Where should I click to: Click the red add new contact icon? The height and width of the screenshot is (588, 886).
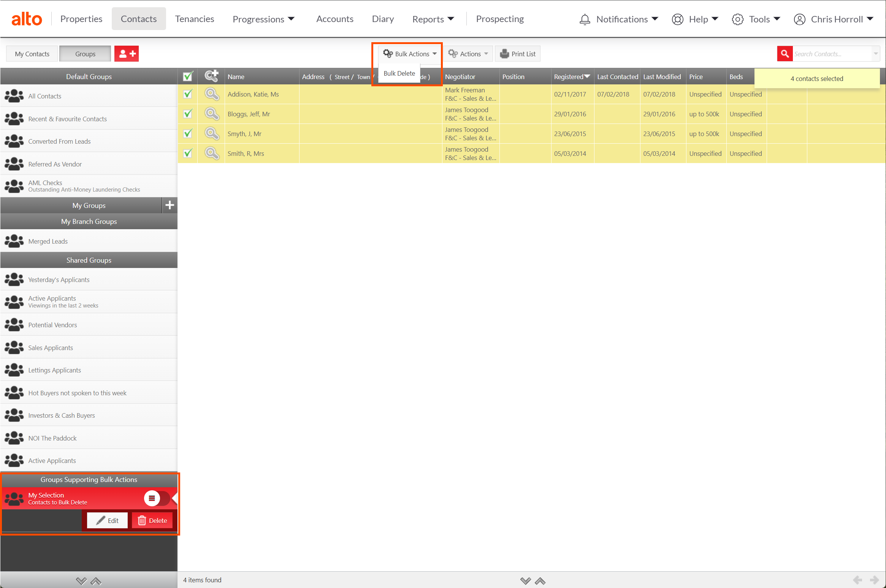click(x=127, y=54)
